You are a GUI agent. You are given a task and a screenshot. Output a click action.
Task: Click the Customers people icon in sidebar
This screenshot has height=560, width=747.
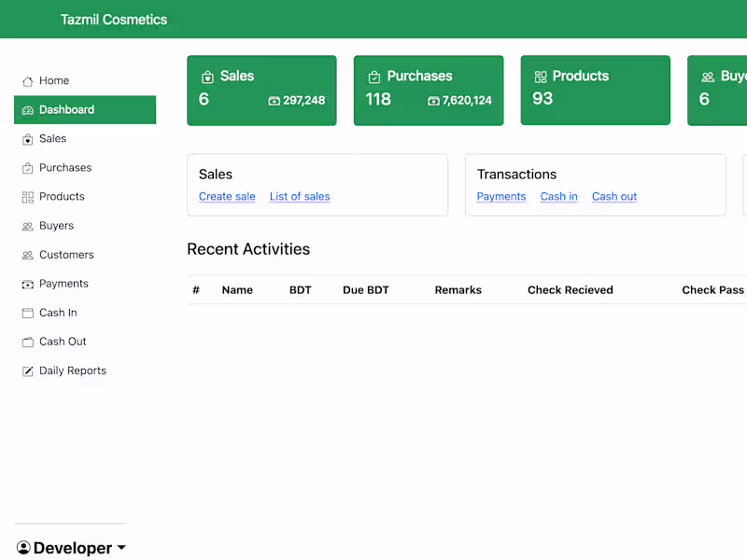[28, 255]
